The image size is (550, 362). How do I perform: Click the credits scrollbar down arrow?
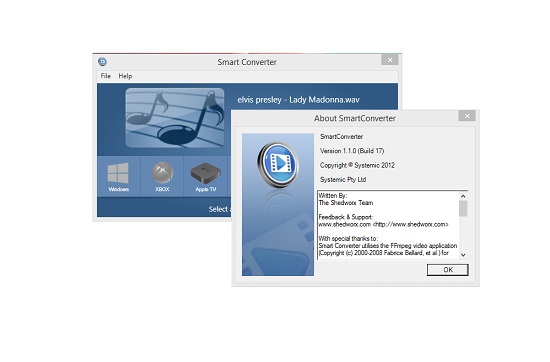click(463, 255)
